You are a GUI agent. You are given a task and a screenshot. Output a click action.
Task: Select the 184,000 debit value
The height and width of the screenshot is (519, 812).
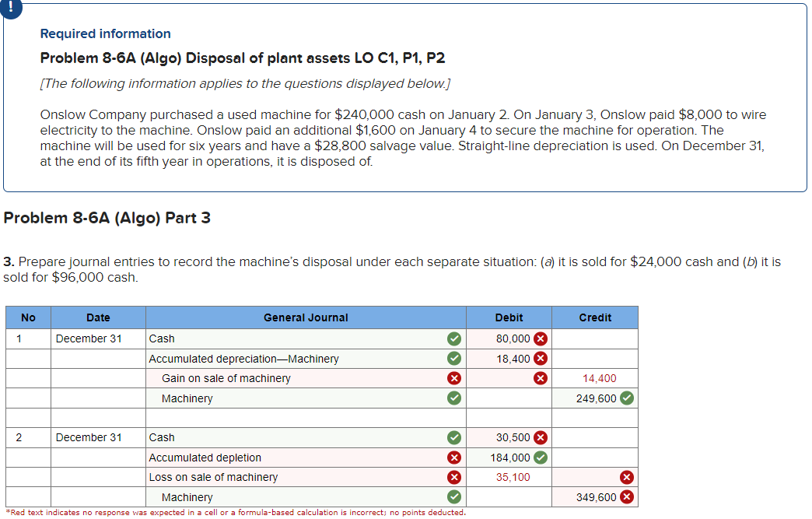click(x=510, y=458)
